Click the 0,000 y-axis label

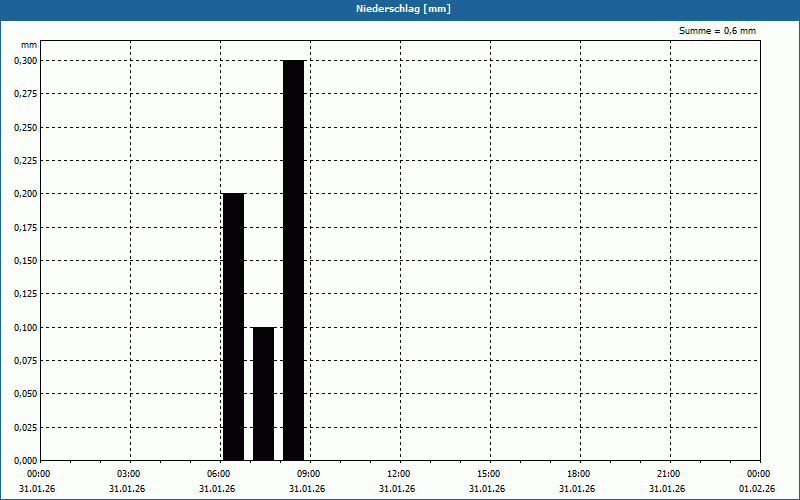click(x=26, y=461)
